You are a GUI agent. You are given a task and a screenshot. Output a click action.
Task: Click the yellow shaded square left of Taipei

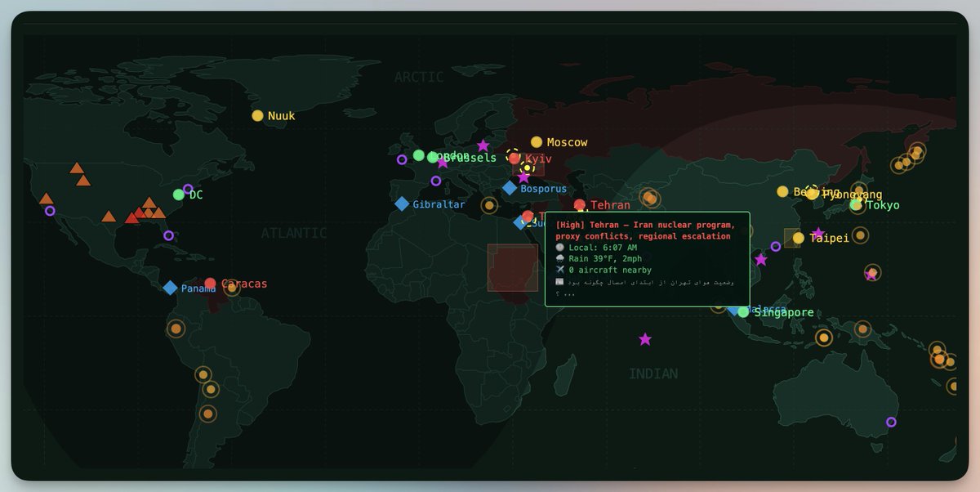pyautogui.click(x=792, y=238)
